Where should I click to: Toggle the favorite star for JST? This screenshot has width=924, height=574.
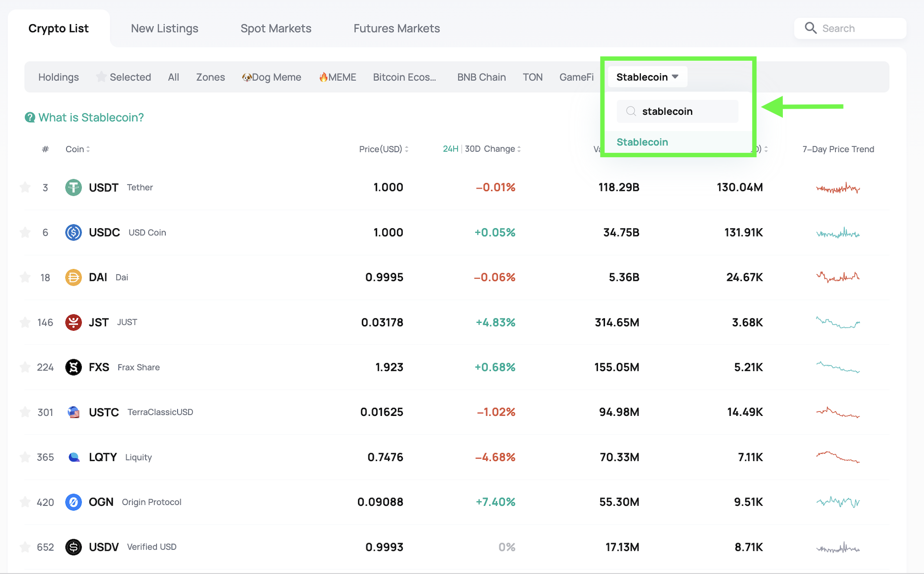click(x=25, y=322)
